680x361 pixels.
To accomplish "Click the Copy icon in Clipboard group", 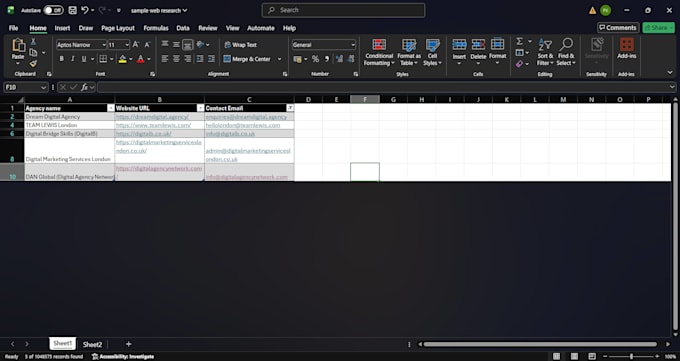I will coord(33,53).
